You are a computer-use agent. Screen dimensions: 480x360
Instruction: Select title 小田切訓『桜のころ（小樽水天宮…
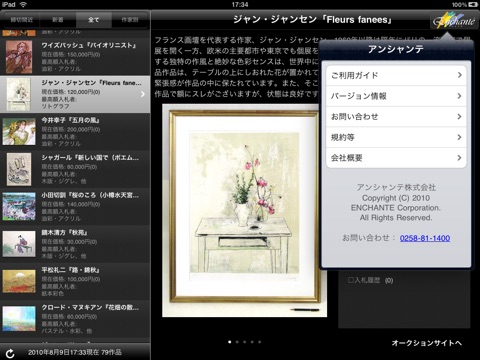(x=90, y=195)
